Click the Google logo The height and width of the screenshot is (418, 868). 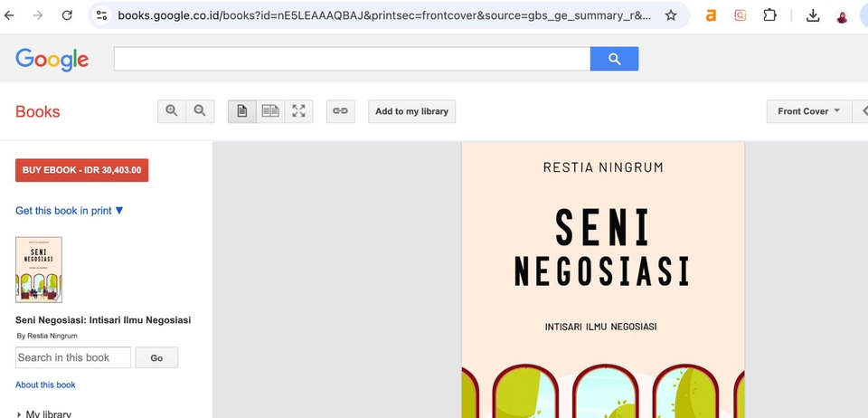coord(52,60)
